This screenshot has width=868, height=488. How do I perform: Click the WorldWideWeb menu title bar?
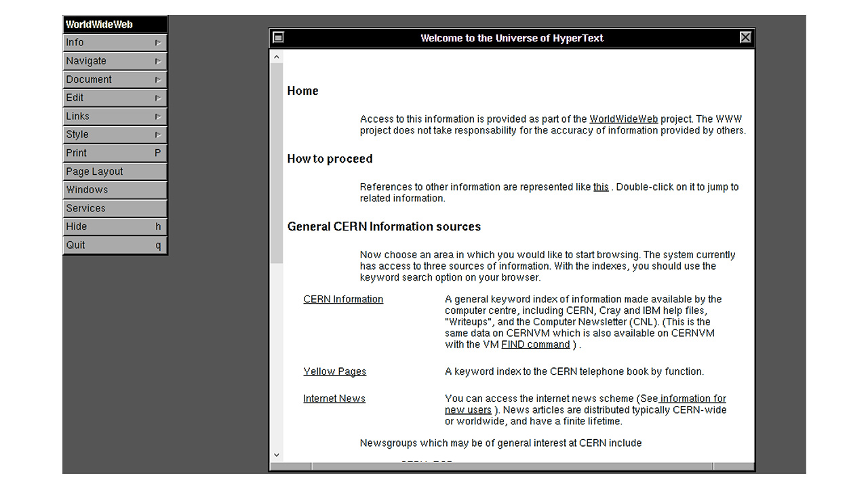[115, 24]
